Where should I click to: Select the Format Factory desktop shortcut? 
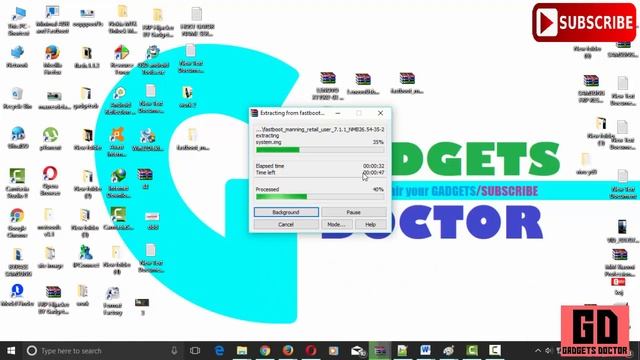(x=113, y=301)
